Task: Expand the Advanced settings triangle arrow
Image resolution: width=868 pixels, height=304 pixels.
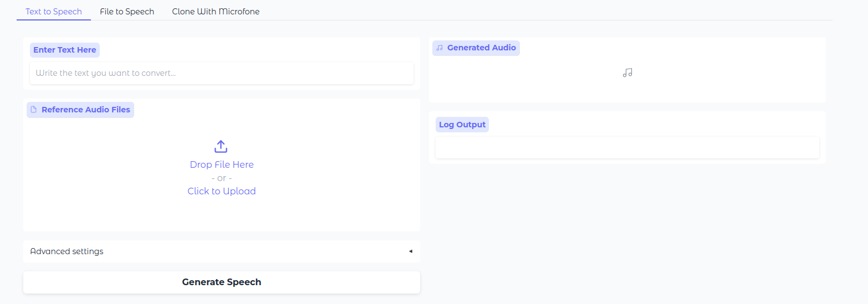Action: [x=410, y=251]
